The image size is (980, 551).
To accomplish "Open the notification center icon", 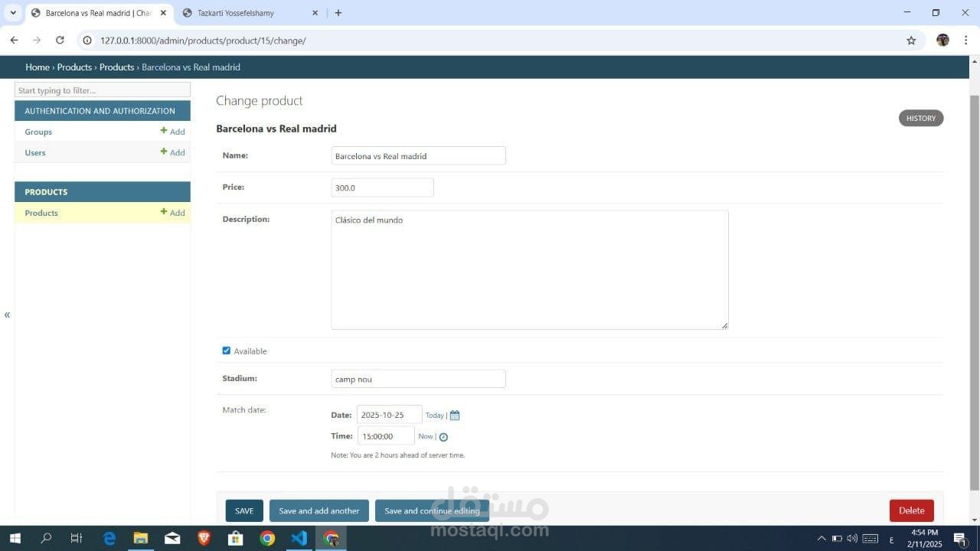I will click(960, 539).
